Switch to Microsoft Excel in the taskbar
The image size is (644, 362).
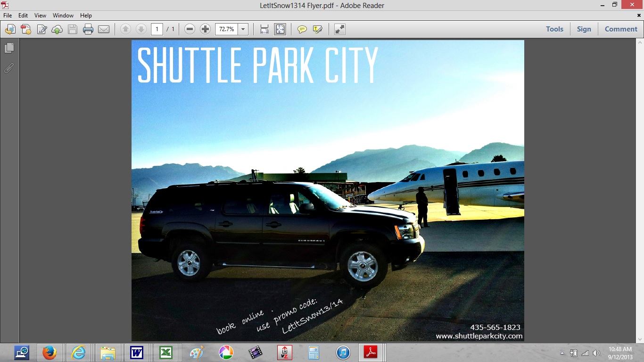point(166,353)
